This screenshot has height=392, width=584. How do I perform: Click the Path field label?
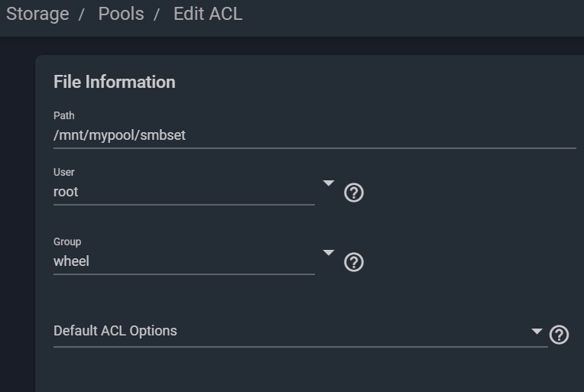pyautogui.click(x=64, y=116)
